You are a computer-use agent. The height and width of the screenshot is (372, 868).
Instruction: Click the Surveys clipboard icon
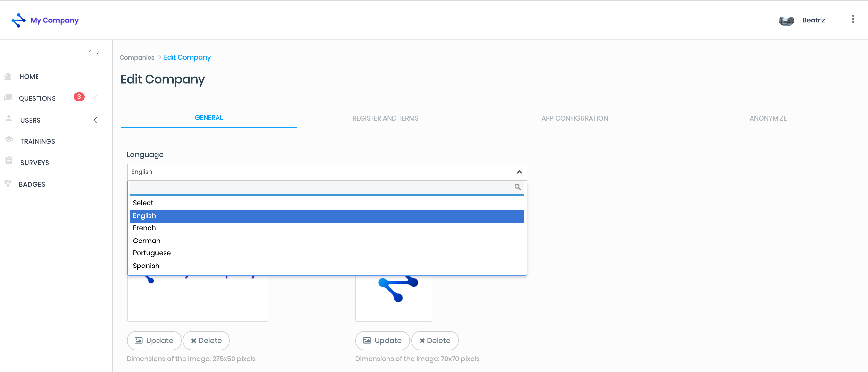9,161
